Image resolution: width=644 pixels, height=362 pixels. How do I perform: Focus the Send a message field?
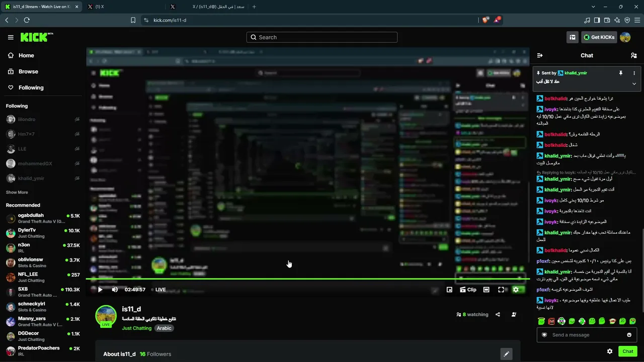587,335
